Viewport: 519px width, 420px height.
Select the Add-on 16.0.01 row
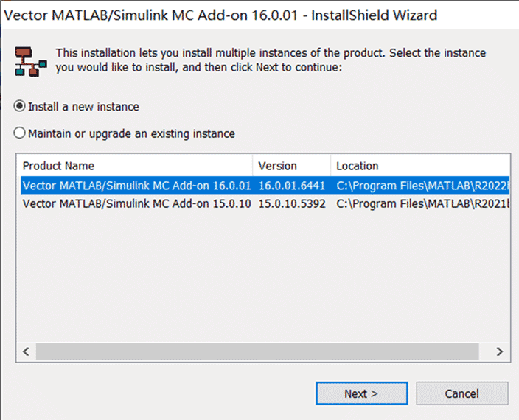point(265,186)
